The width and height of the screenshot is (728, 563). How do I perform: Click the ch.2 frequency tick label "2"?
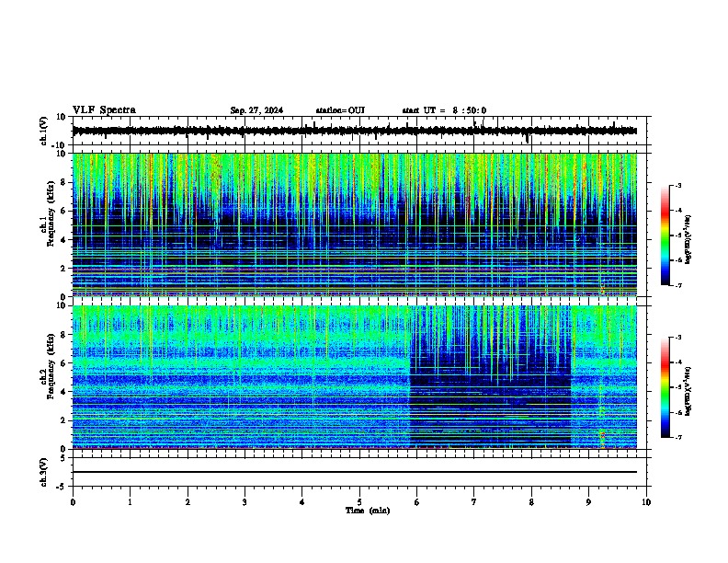click(x=64, y=420)
